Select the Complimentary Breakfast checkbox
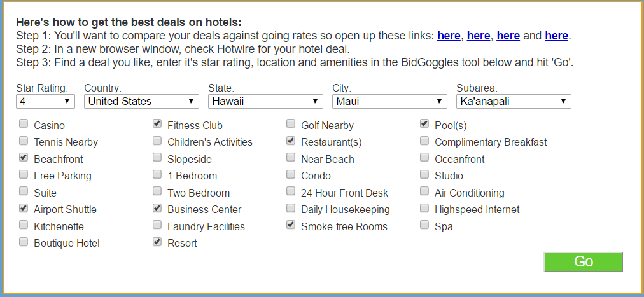The image size is (644, 297). [424, 141]
